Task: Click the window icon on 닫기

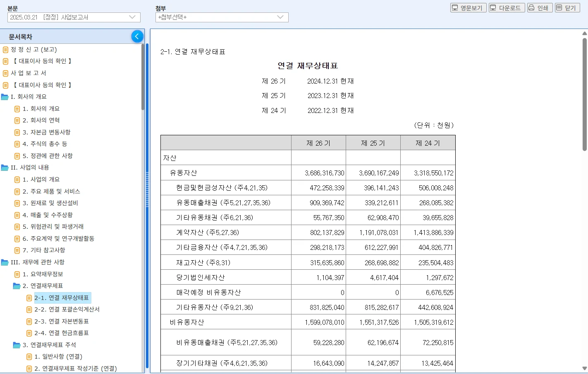Action: (559, 8)
